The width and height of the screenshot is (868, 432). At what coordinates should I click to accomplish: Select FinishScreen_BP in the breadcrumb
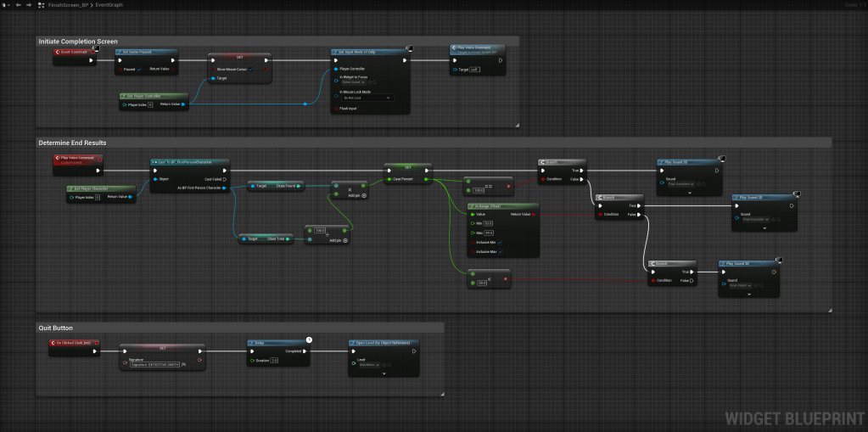point(68,4)
